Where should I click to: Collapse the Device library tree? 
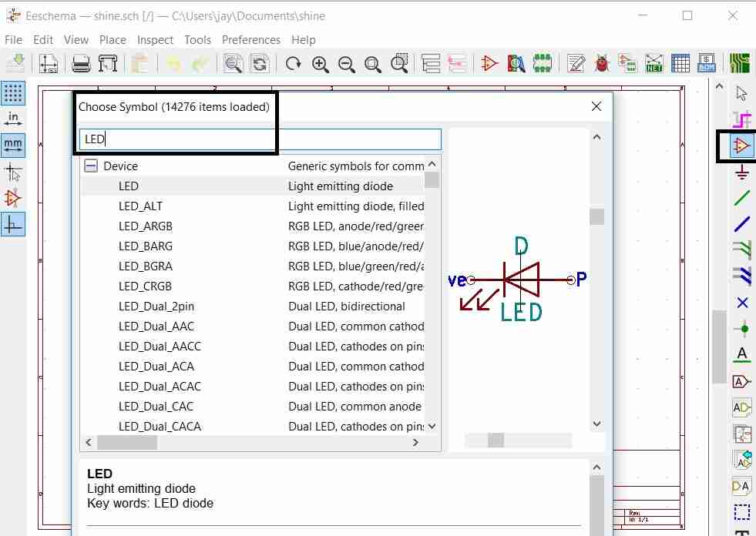click(x=91, y=166)
